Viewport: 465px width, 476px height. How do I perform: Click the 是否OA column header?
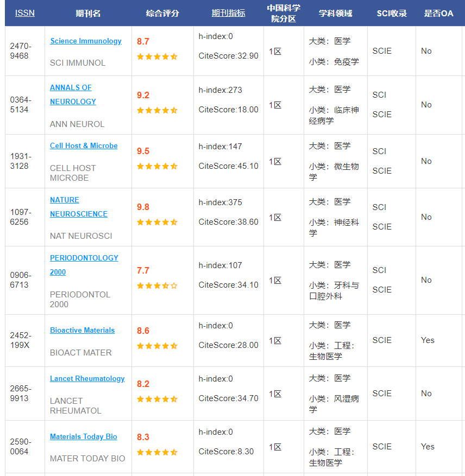point(438,13)
